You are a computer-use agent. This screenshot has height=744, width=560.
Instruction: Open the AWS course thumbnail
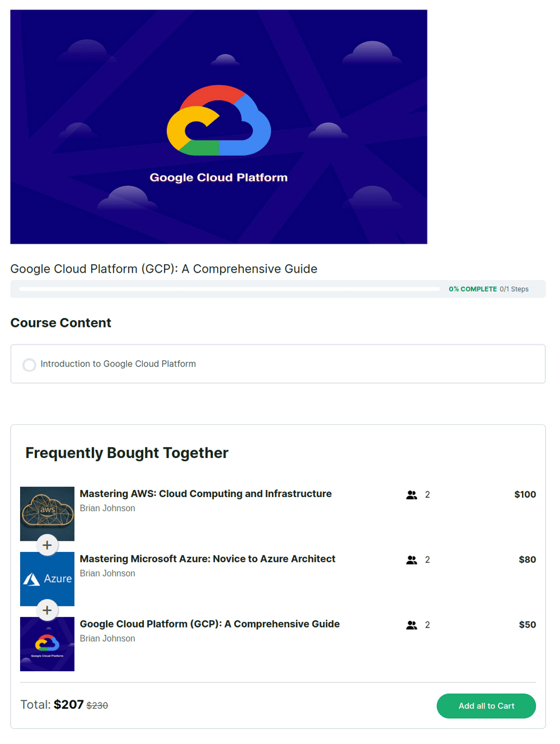(47, 513)
